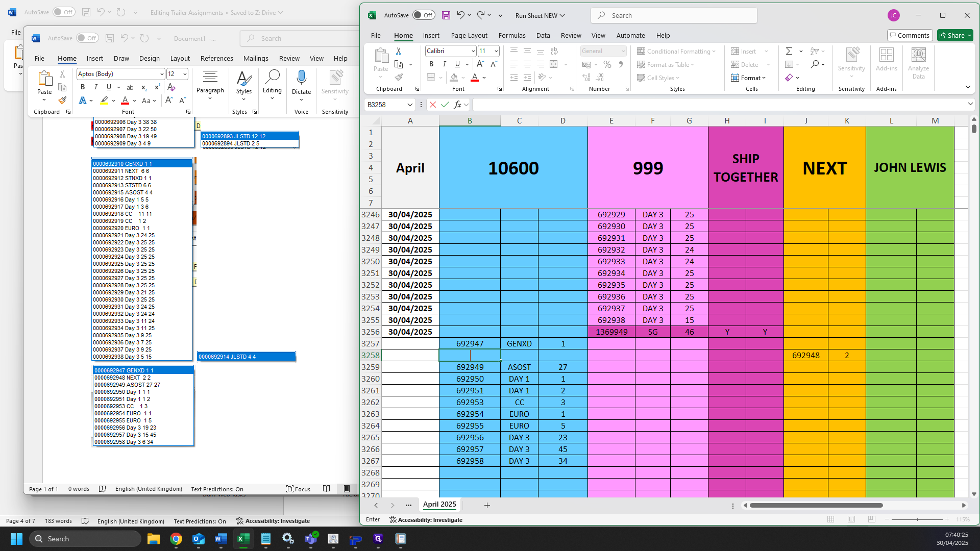Screen dimensions: 980x551
Task: Switch to Page Layout view in Excel
Action: 851,519
